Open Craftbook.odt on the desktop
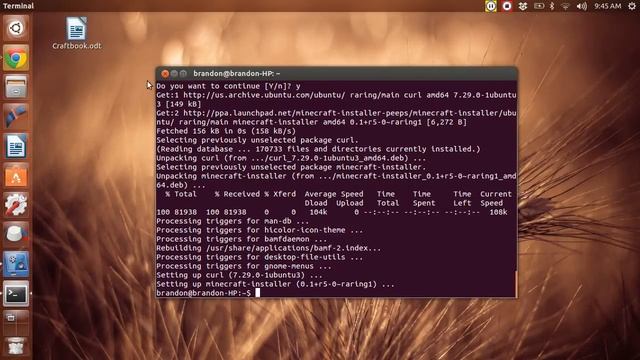Screen dimensions: 640x360 (x=76, y=33)
